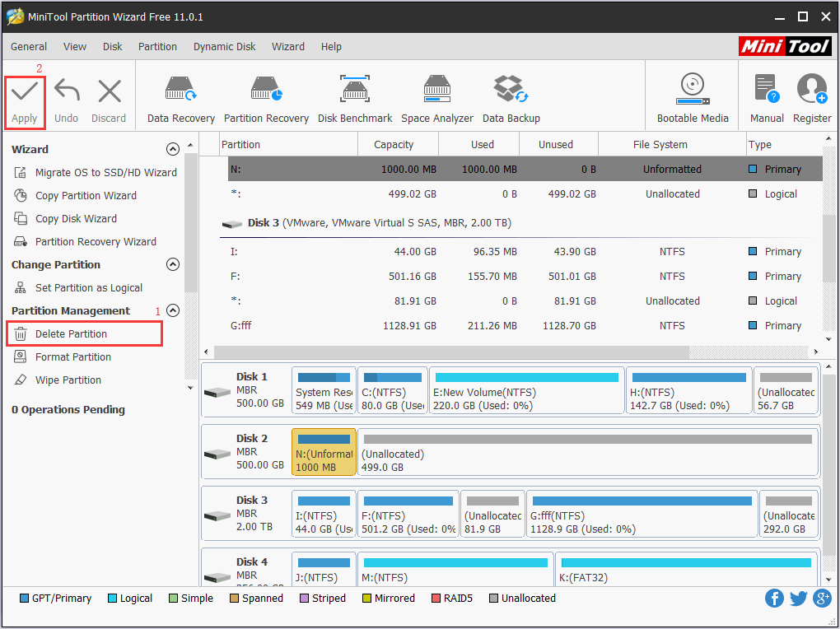Select the F: NTFS partition row
The height and width of the screenshot is (629, 840).
pos(525,277)
